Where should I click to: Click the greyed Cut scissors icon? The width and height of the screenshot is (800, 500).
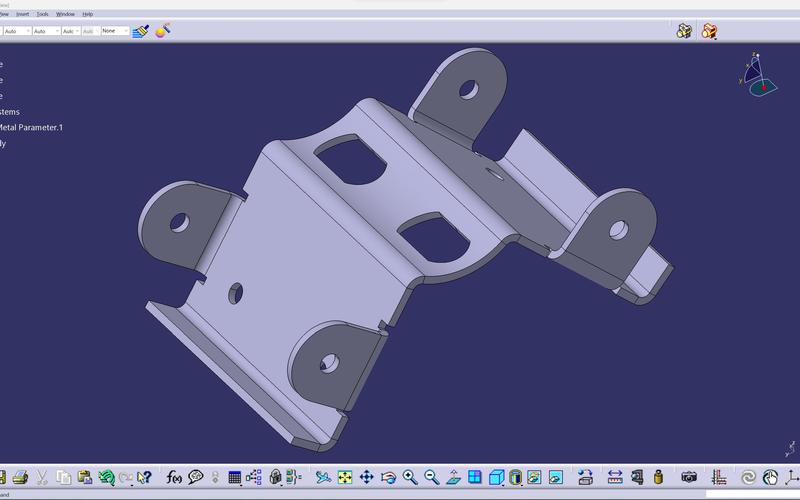click(x=41, y=478)
